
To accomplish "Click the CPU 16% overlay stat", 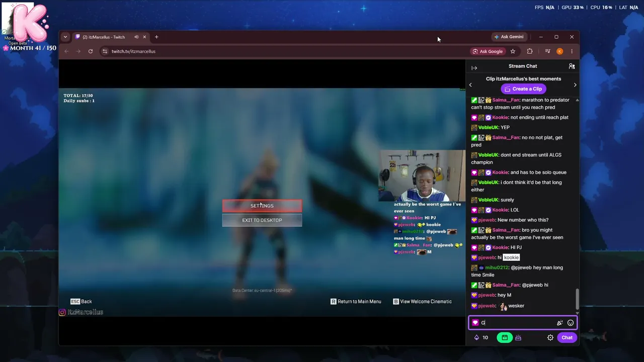I will point(601,8).
